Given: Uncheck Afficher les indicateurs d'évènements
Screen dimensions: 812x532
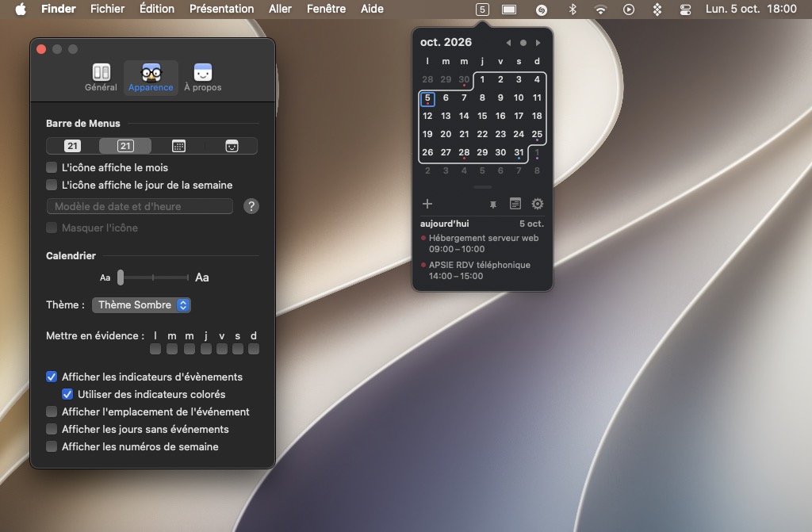Looking at the screenshot, I should pos(52,377).
